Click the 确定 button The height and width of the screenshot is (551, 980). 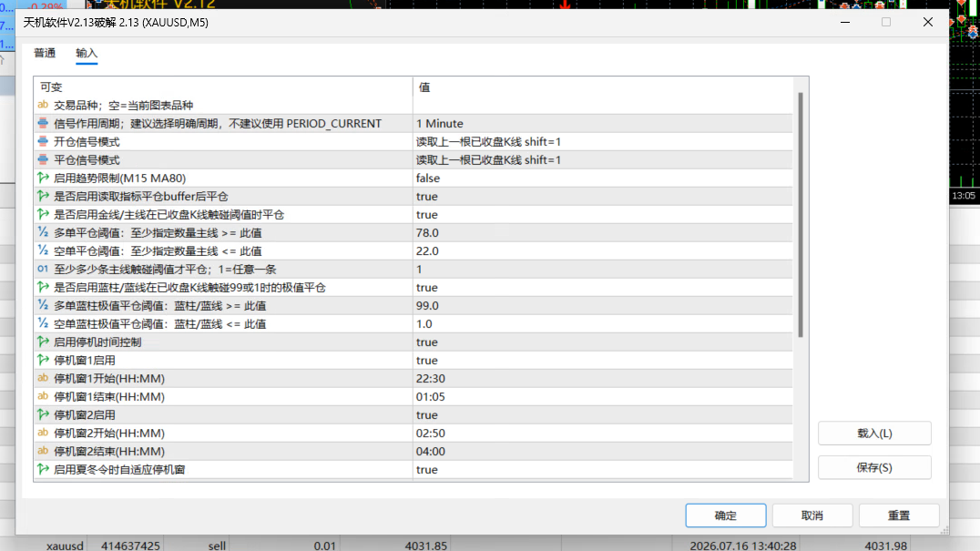tap(726, 515)
